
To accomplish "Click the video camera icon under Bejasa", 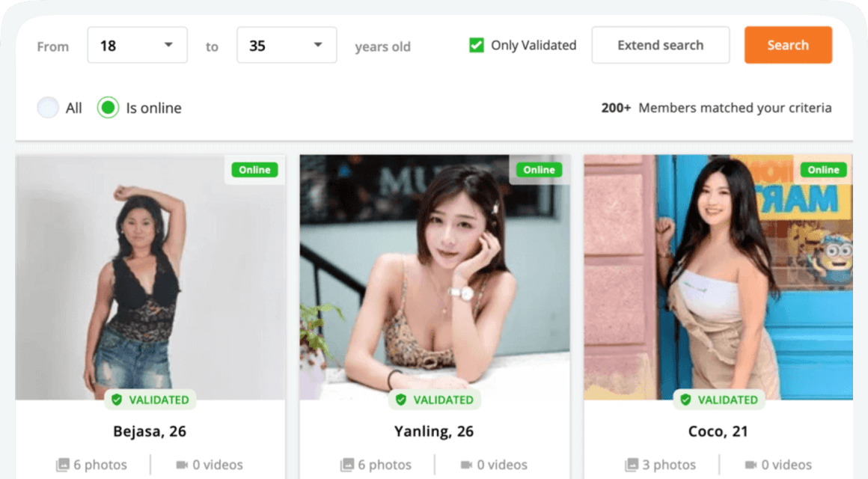I will [x=182, y=465].
